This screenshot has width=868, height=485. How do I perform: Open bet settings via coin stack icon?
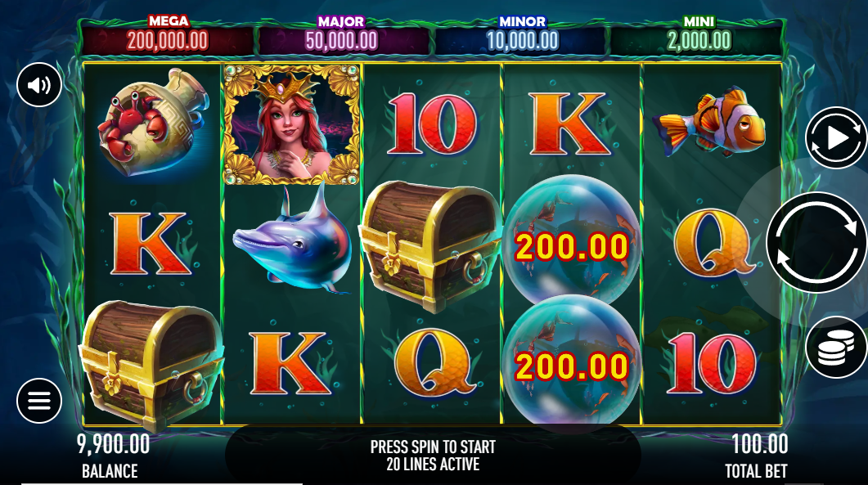click(836, 347)
